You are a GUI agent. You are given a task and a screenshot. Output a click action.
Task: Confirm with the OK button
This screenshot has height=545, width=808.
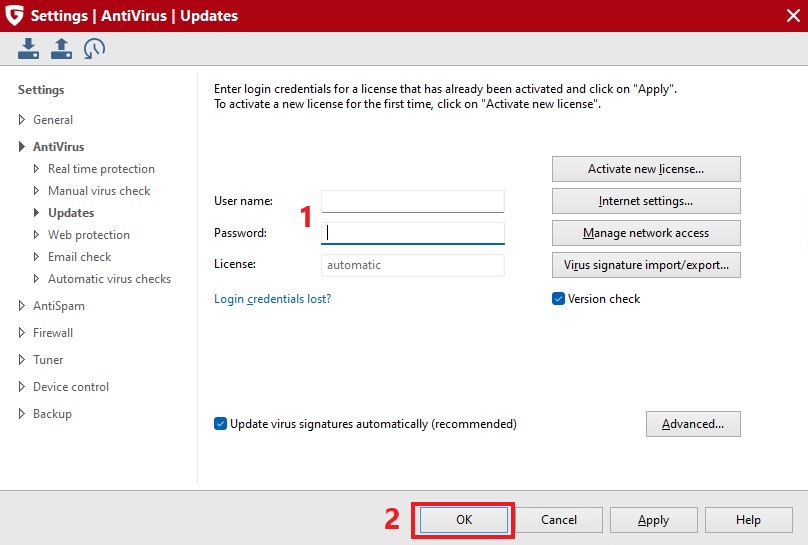coord(464,520)
